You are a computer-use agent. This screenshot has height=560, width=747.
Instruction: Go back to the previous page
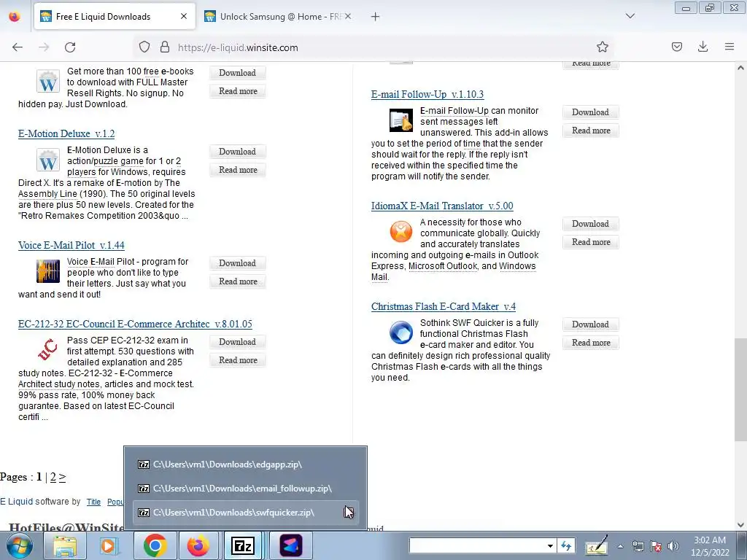pos(18,47)
